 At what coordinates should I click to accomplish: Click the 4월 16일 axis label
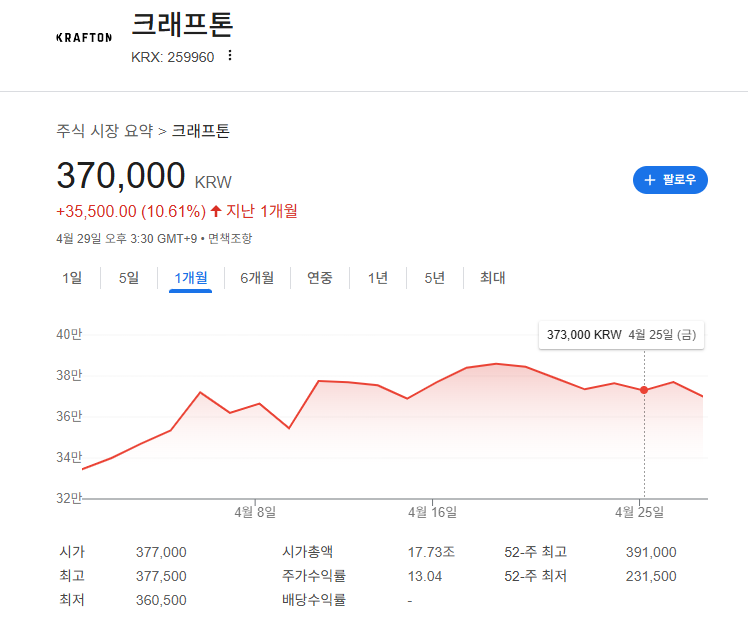[x=432, y=512]
